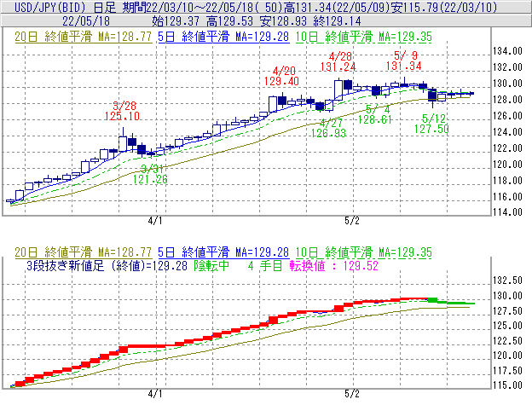Click lower chart 10日 MA=129.35 legend
532x405 pixels.
[x=364, y=252]
